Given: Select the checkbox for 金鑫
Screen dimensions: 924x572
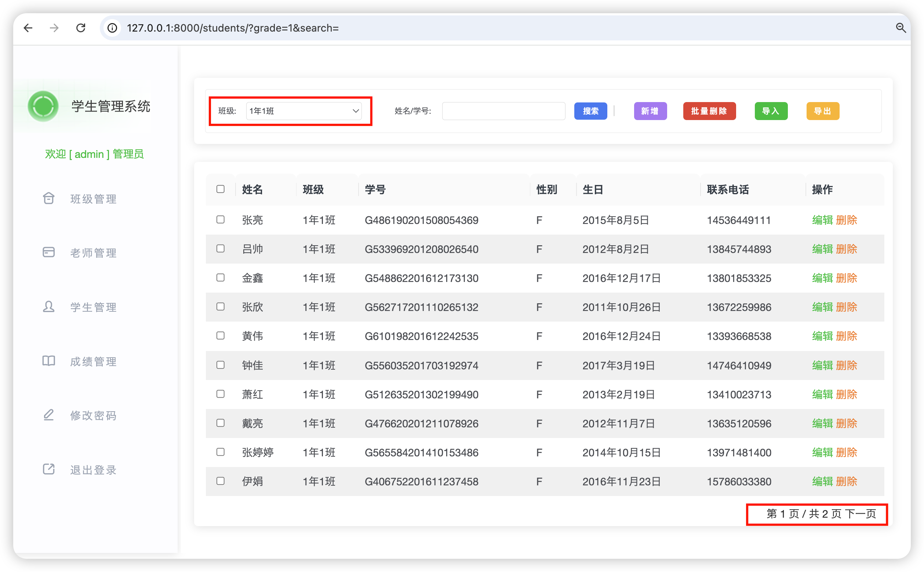Looking at the screenshot, I should point(221,278).
